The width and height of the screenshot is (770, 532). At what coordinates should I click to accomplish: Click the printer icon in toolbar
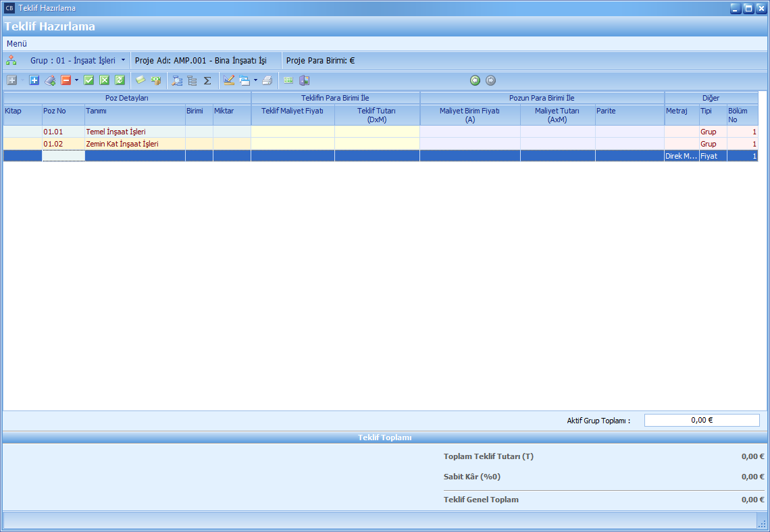click(x=267, y=80)
